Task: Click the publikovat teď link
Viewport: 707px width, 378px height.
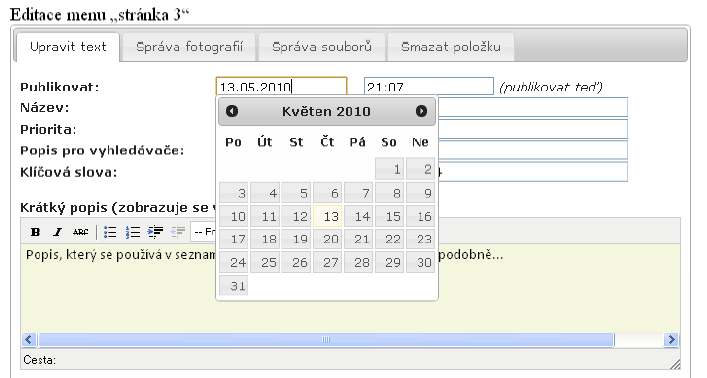Action: (x=551, y=87)
